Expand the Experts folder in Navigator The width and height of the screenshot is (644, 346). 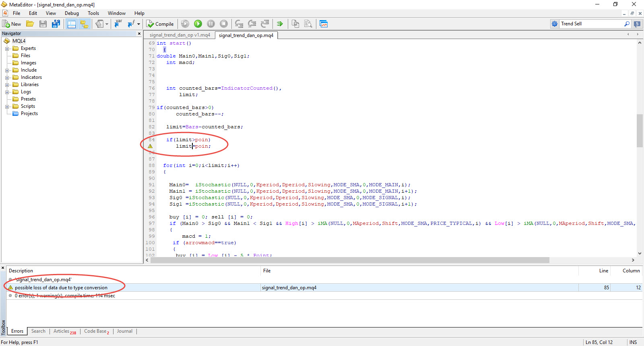coord(7,49)
